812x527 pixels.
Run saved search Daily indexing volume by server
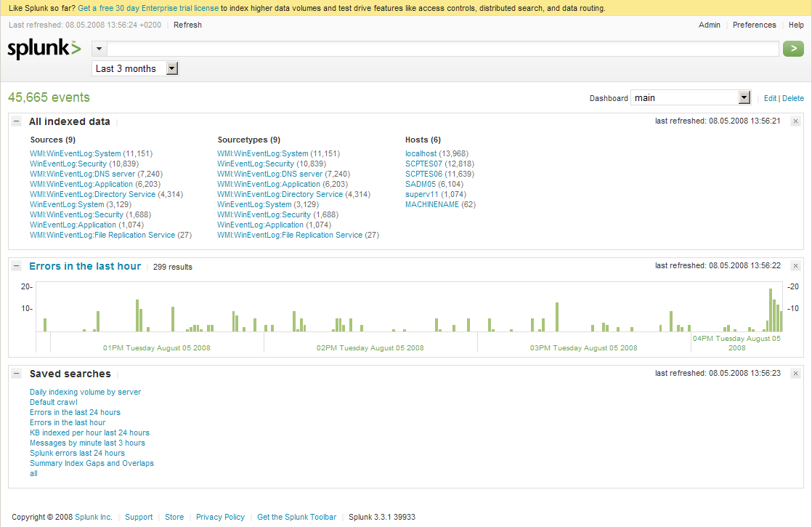click(85, 393)
